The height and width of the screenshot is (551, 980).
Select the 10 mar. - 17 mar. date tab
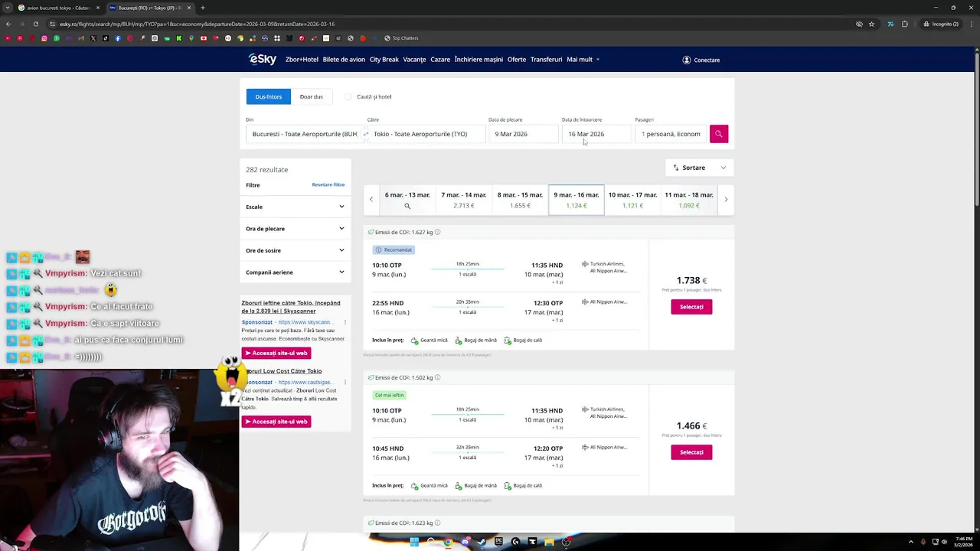pos(632,200)
